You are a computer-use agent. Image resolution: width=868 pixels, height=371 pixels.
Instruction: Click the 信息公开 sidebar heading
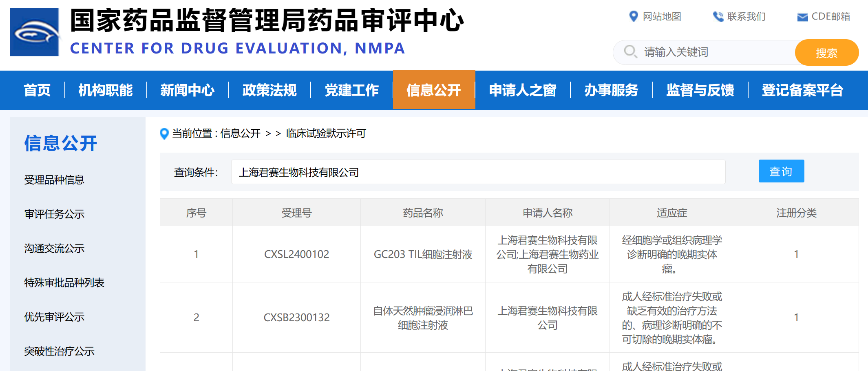point(61,143)
